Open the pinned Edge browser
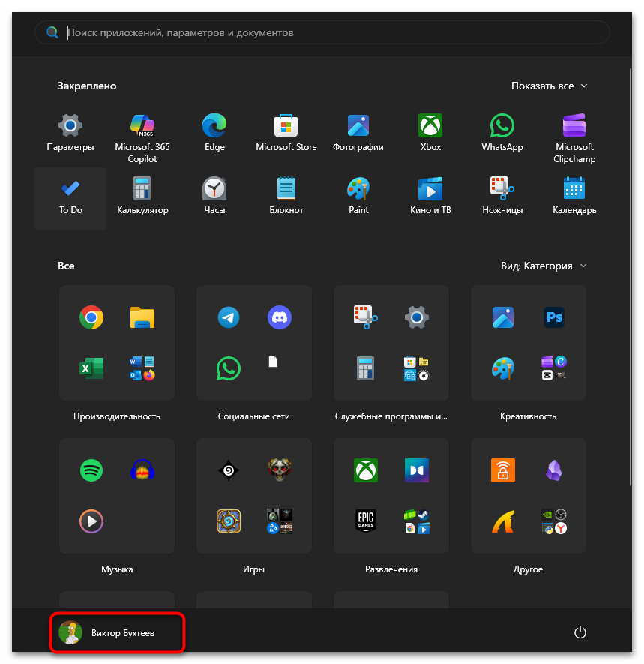Image resolution: width=644 pixels, height=664 pixels. (214, 133)
